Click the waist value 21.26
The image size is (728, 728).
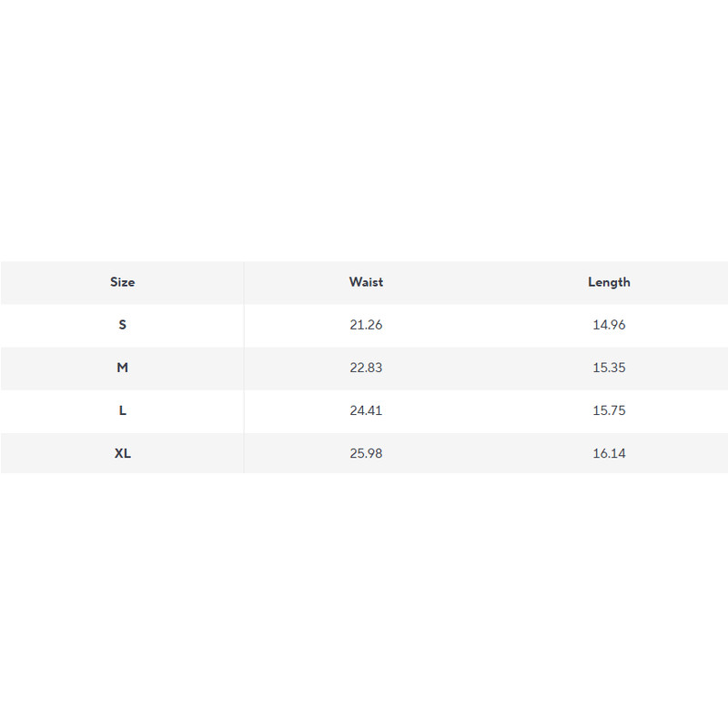click(366, 325)
